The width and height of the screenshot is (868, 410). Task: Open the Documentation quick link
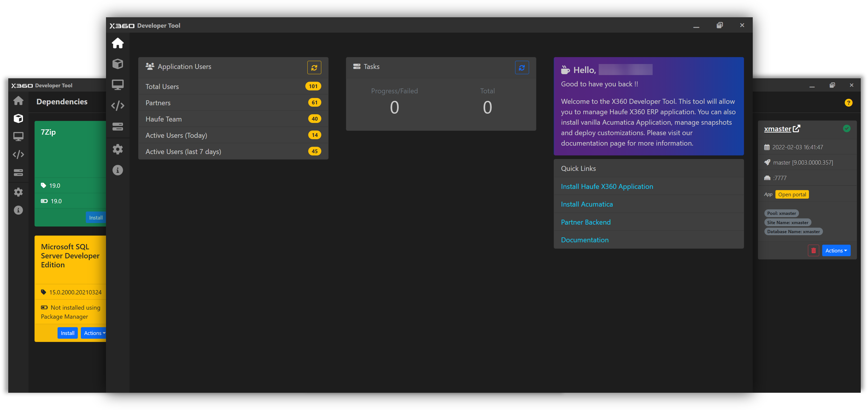pos(584,240)
